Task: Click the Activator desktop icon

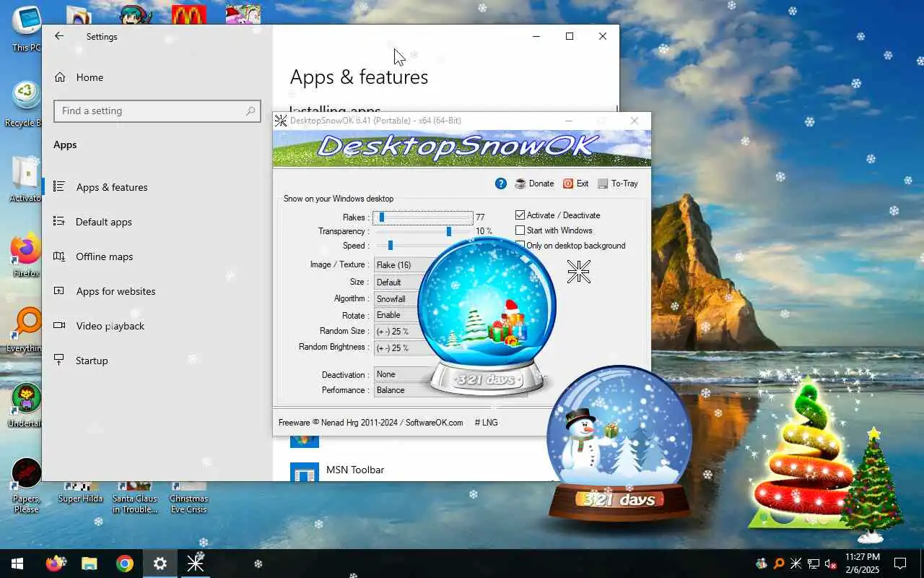Action: 25,178
